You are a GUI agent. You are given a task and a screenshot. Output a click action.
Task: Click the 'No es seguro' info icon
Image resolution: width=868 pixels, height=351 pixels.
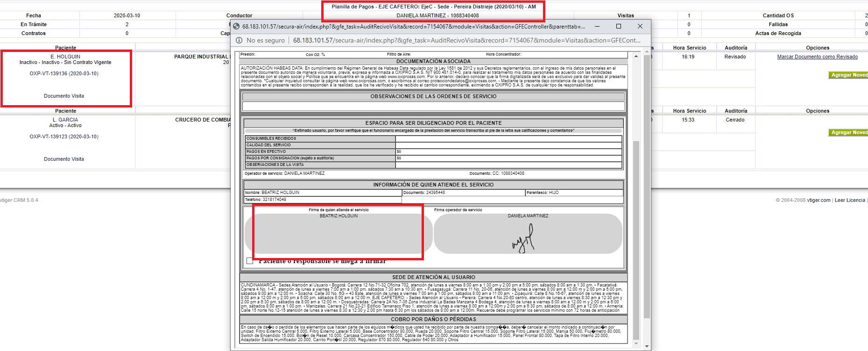click(x=239, y=40)
